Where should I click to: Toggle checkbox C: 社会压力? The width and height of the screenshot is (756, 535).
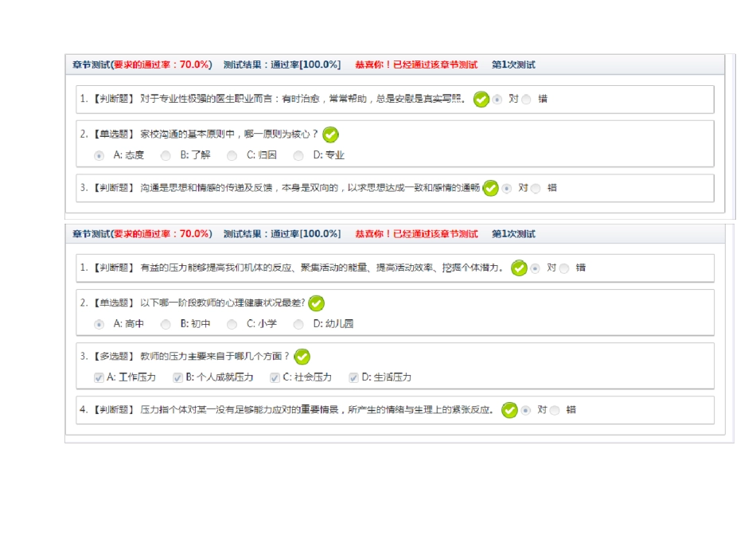click(x=275, y=377)
